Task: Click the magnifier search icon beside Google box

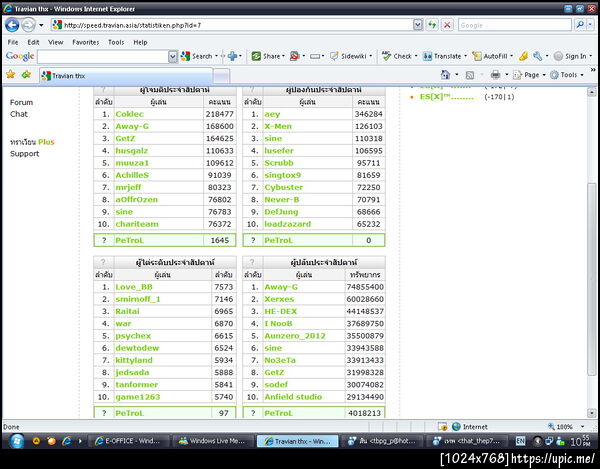Action: tap(580, 25)
